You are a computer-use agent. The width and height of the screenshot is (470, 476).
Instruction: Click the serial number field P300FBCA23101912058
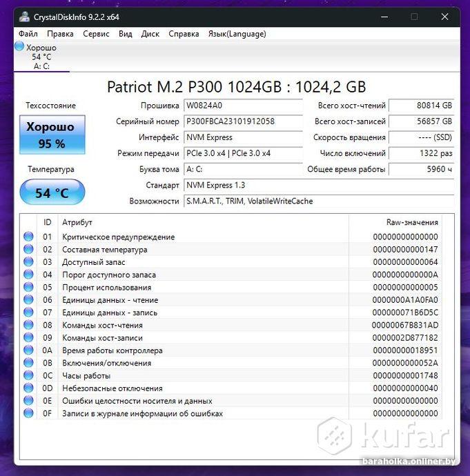243,121
